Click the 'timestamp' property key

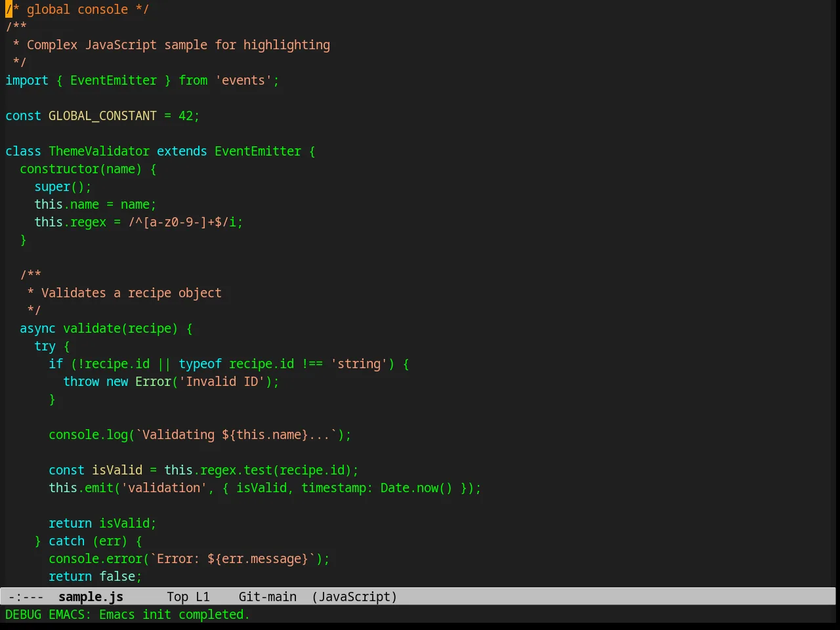[x=333, y=488]
